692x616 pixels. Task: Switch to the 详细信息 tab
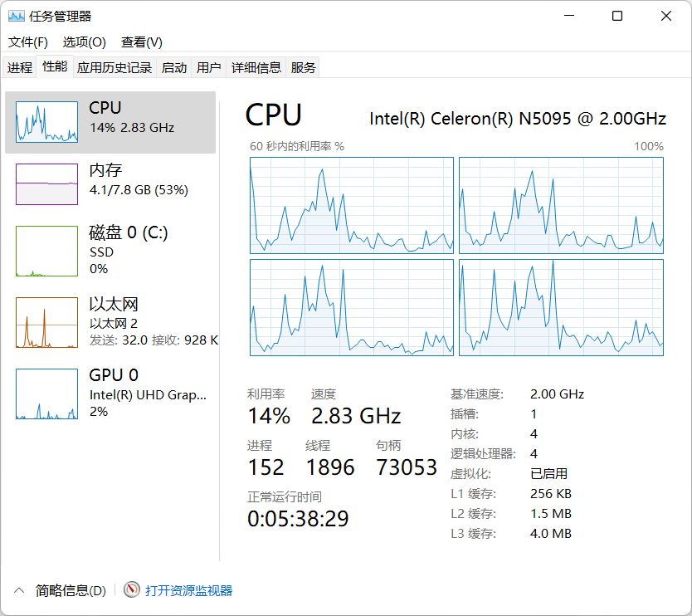254,67
